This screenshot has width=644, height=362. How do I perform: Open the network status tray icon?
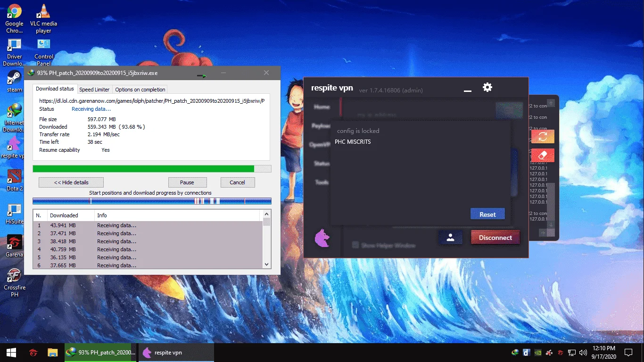[571, 352]
